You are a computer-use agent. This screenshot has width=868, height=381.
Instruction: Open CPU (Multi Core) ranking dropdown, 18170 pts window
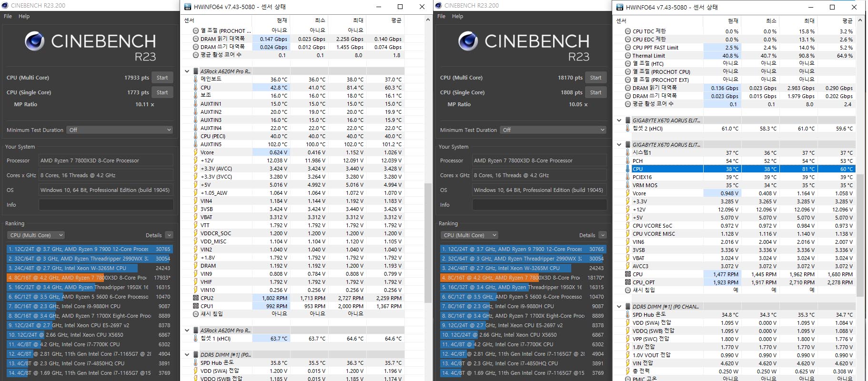pyautogui.click(x=470, y=235)
